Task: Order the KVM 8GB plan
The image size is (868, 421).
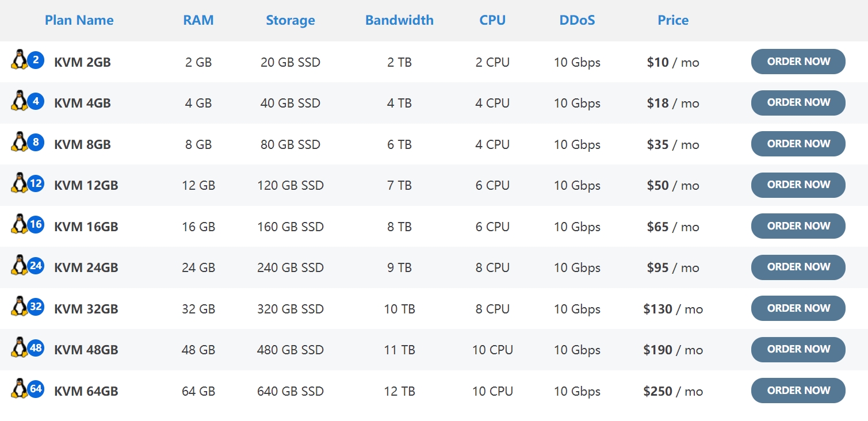Action: [x=798, y=144]
